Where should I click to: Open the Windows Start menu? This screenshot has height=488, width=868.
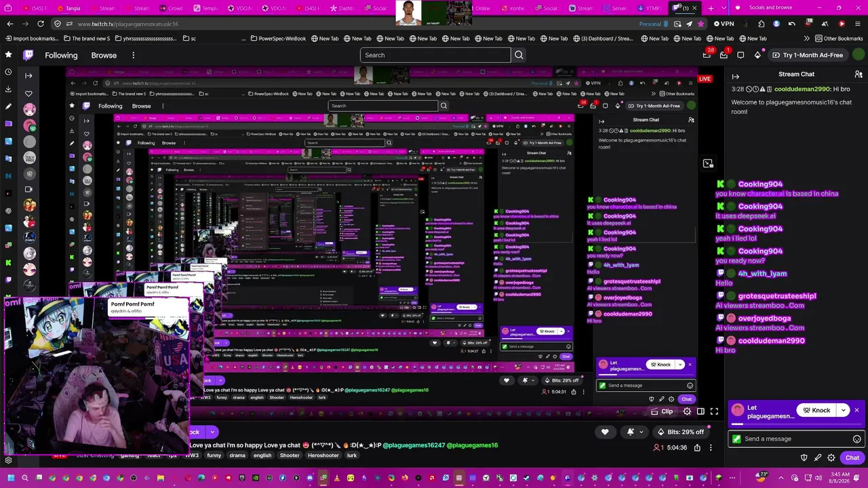click(11, 478)
